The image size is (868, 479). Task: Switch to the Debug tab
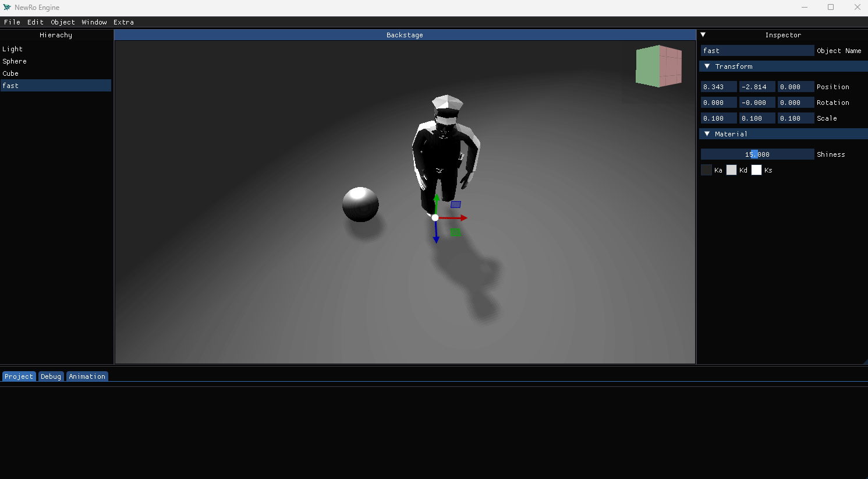click(51, 376)
